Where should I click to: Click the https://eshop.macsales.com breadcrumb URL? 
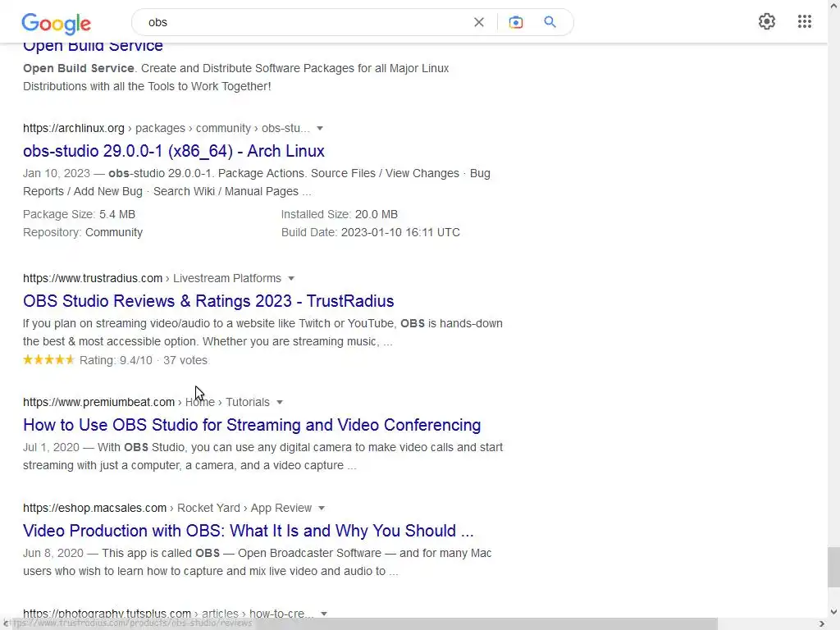click(x=95, y=508)
